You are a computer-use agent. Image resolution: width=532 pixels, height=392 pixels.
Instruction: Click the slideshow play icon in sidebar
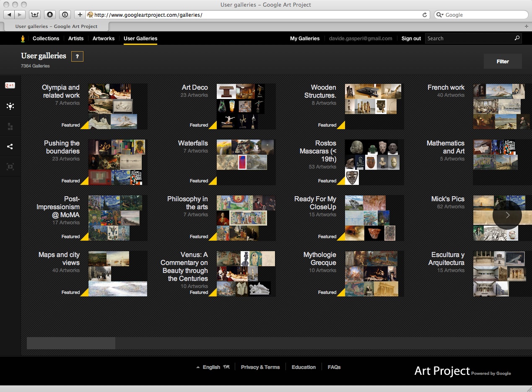[10, 167]
